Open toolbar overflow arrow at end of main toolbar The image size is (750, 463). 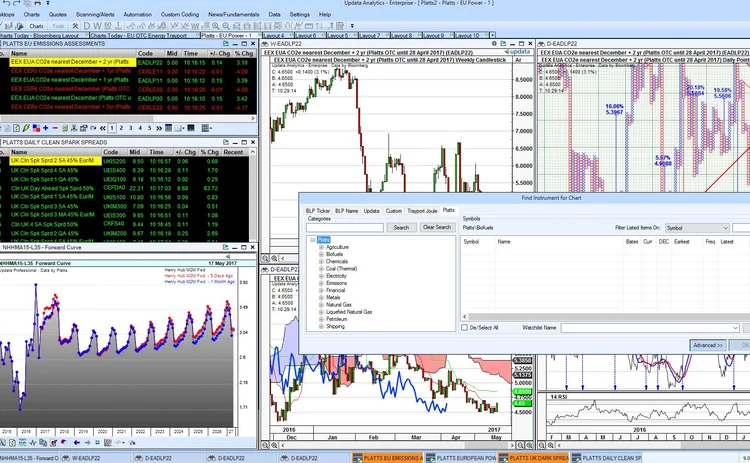pos(352,26)
